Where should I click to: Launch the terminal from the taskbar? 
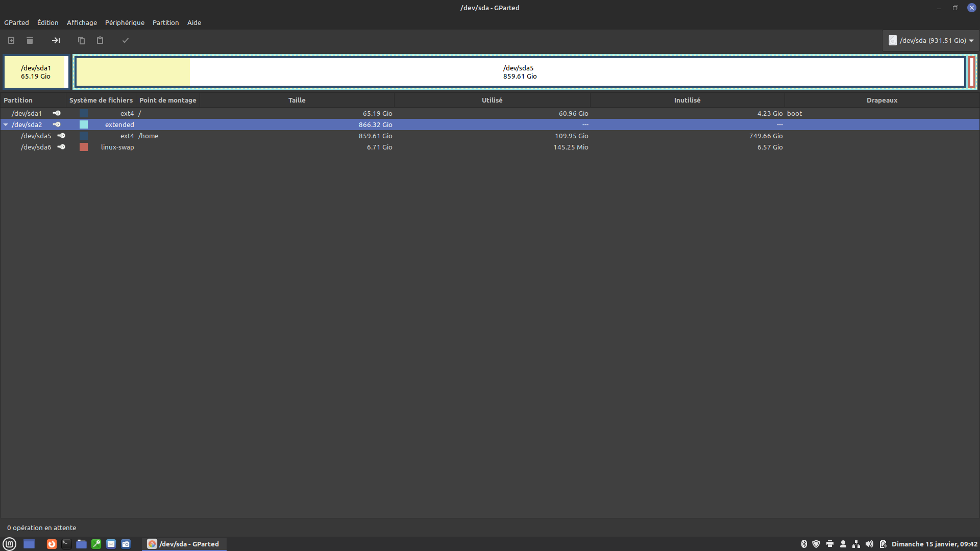coord(66,544)
